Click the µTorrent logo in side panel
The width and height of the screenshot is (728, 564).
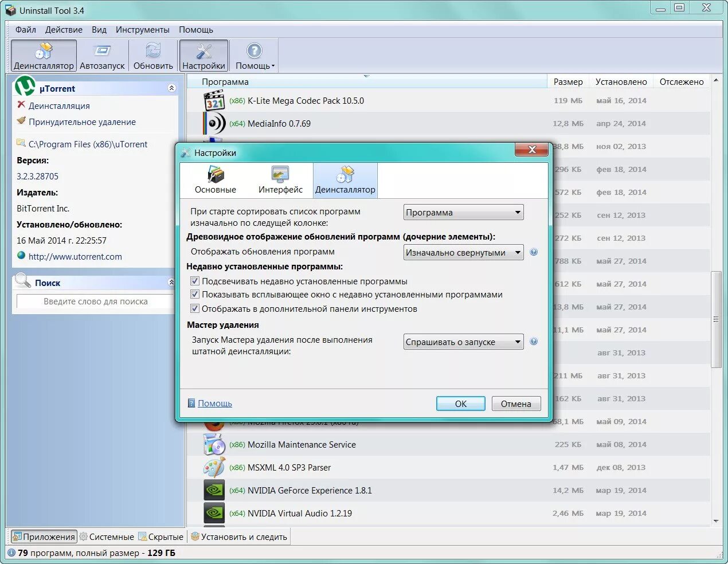click(25, 86)
